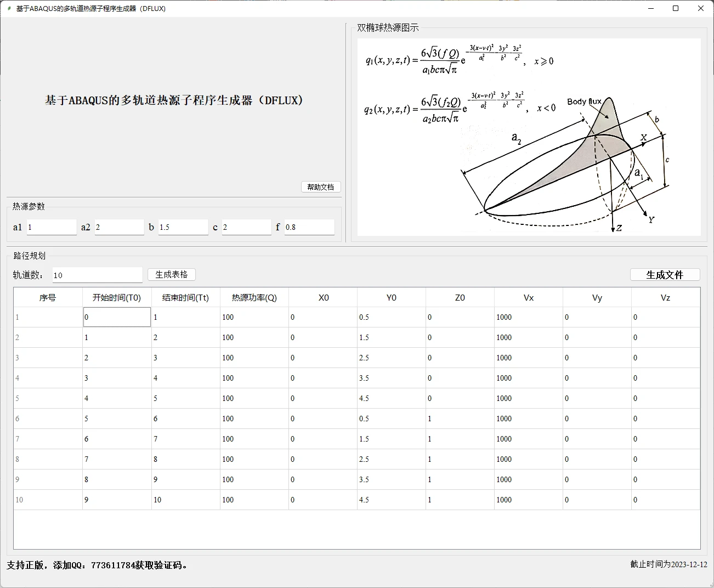Click the QQ verification code message text
Screen dimensions: 714x588
tap(98, 565)
